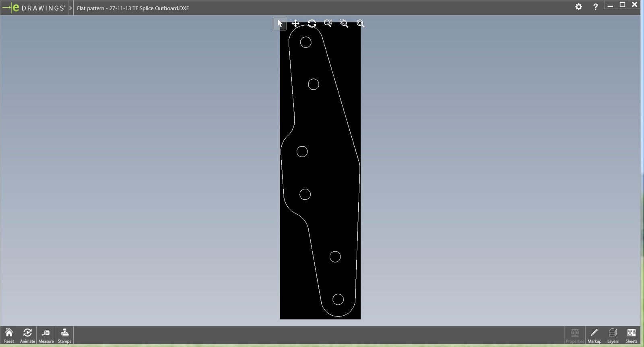The image size is (644, 347).
Task: Show the Layers panel
Action: 613,335
